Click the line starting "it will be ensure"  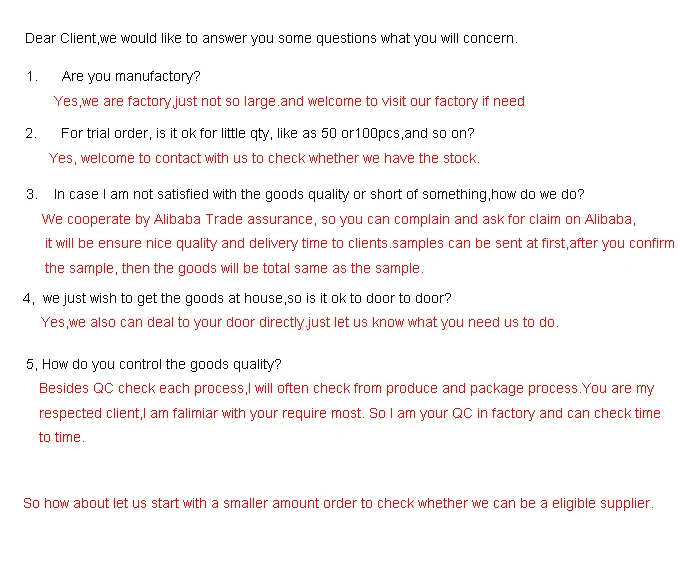coord(359,243)
